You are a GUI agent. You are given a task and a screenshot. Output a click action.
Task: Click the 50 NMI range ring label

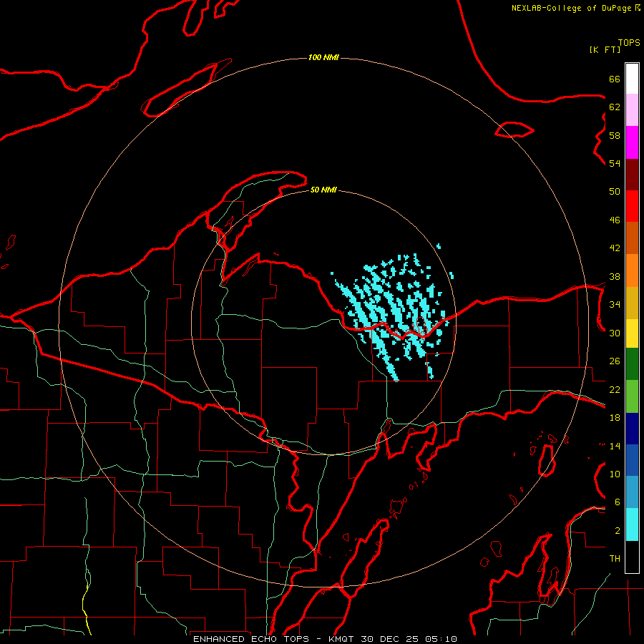point(323,190)
